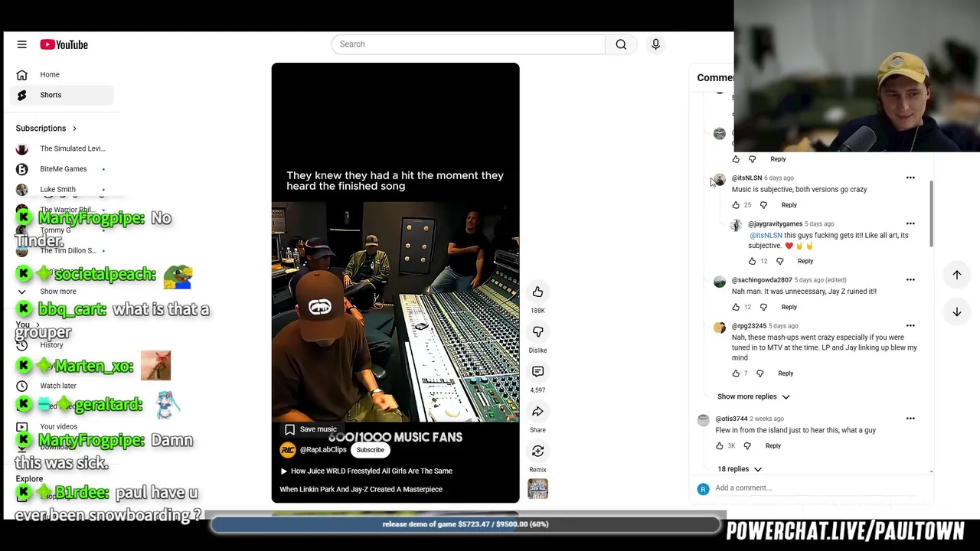Image resolution: width=980 pixels, height=551 pixels.
Task: Click the Explore section heading
Action: point(30,479)
